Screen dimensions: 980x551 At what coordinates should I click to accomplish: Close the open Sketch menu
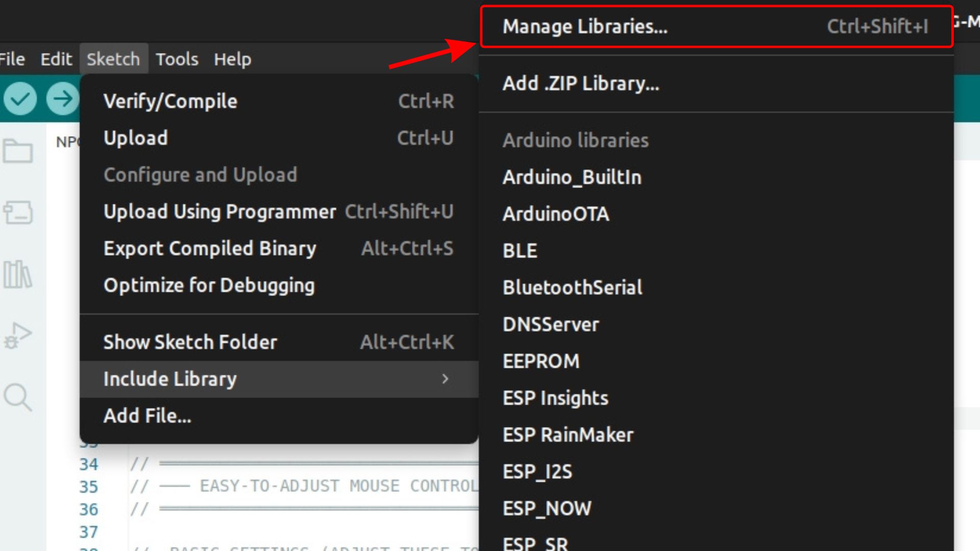(113, 59)
